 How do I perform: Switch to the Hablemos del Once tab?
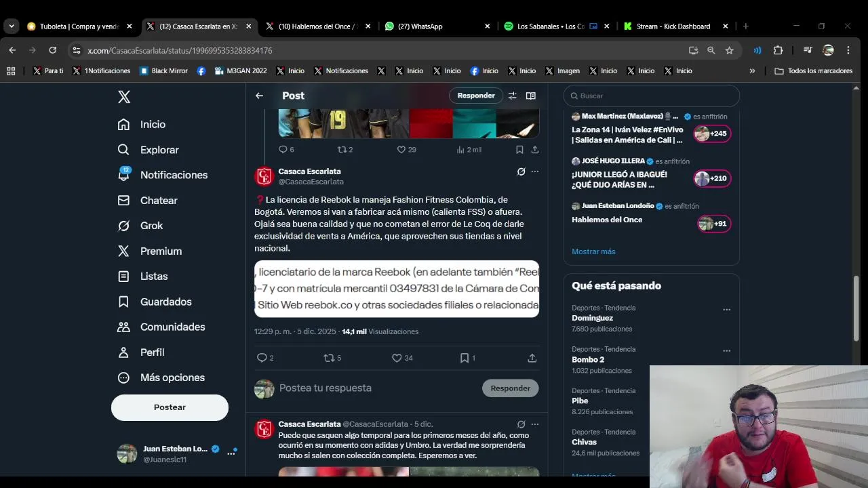pos(317,26)
